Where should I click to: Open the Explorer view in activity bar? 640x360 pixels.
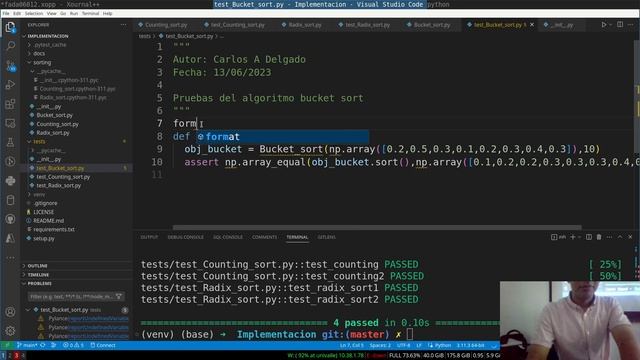pyautogui.click(x=10, y=27)
